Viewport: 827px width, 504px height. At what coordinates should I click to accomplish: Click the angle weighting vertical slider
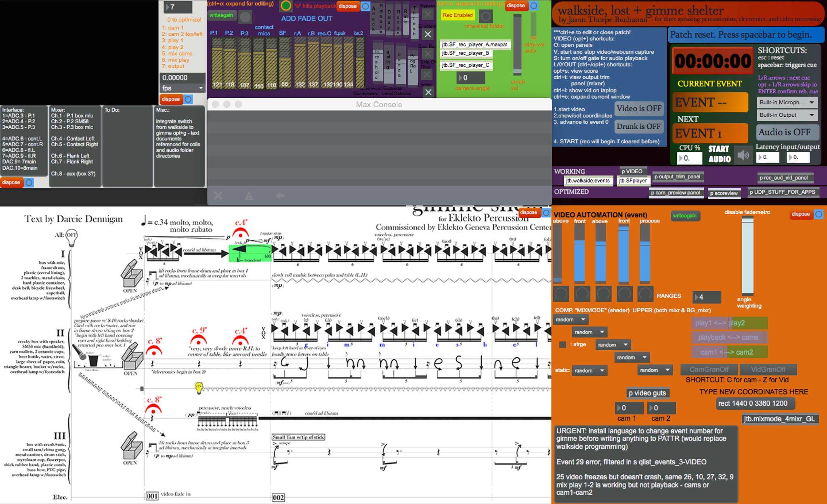coord(747,256)
